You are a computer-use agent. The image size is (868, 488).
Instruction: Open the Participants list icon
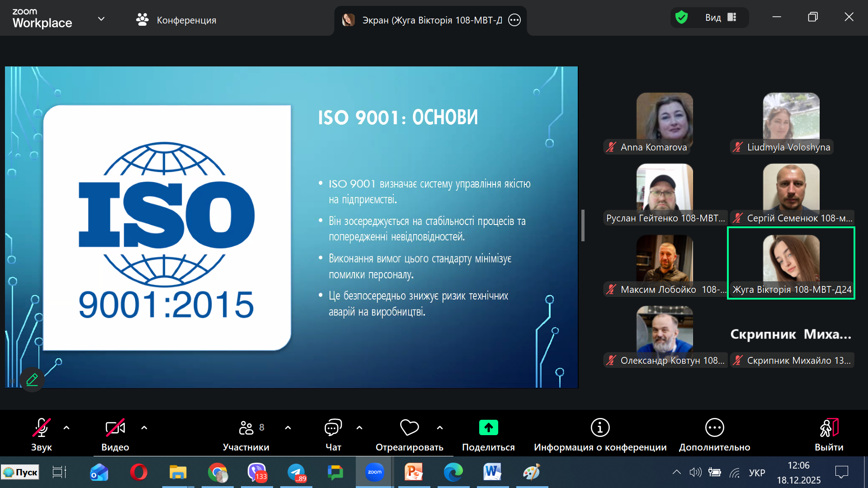(246, 427)
